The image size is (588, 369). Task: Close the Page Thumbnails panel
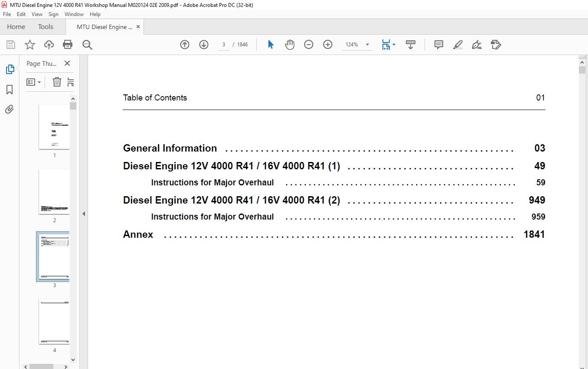coord(67,63)
